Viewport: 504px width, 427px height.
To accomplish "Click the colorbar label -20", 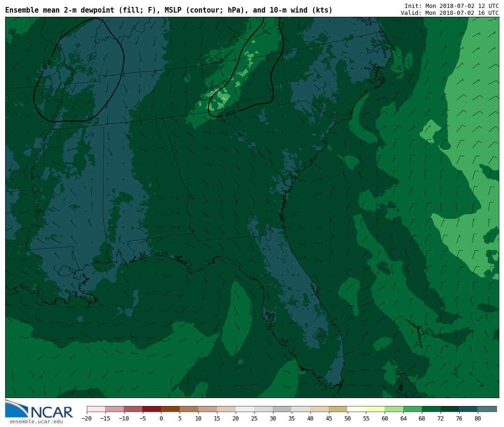I will coord(87,418).
